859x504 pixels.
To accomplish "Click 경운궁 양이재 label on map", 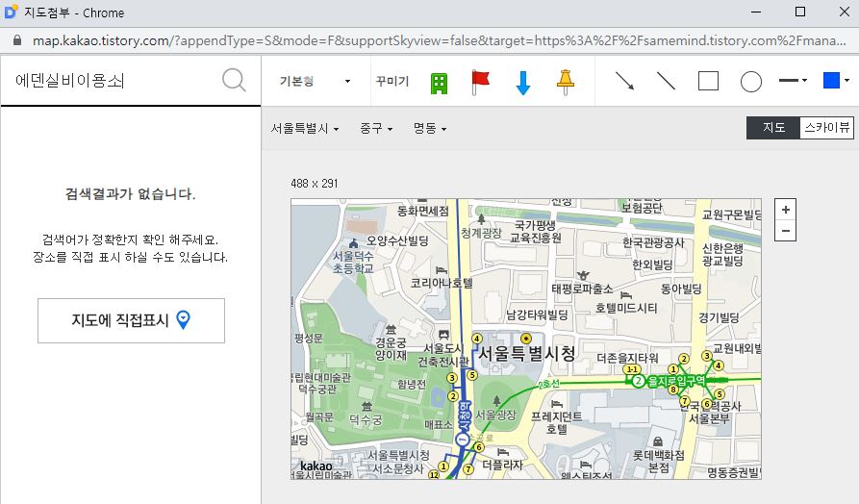I will point(391,349).
